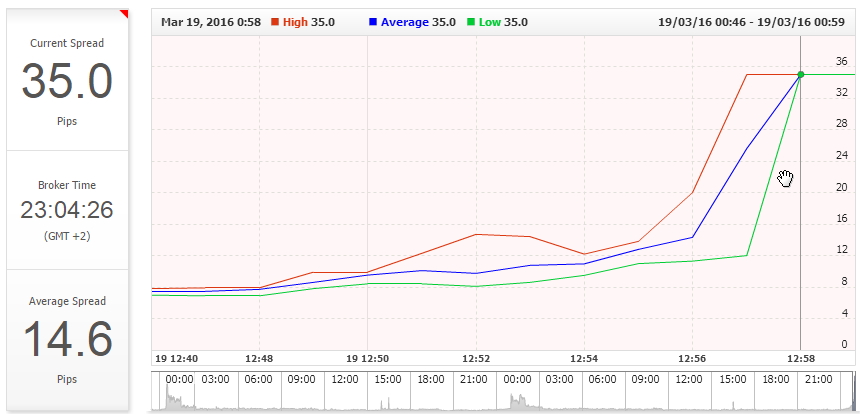The width and height of the screenshot is (860, 414).
Task: Toggle the Average series legend label
Action: (x=405, y=22)
